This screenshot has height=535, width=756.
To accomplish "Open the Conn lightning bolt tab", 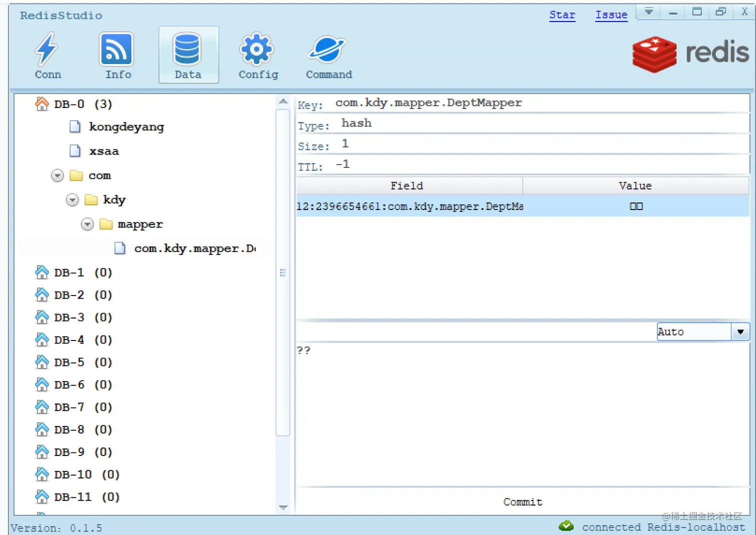I will point(47,55).
